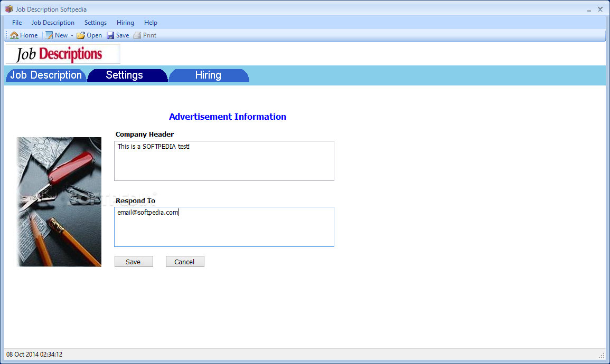The width and height of the screenshot is (610, 364).
Task: Click the Respond To label
Action: pos(135,200)
